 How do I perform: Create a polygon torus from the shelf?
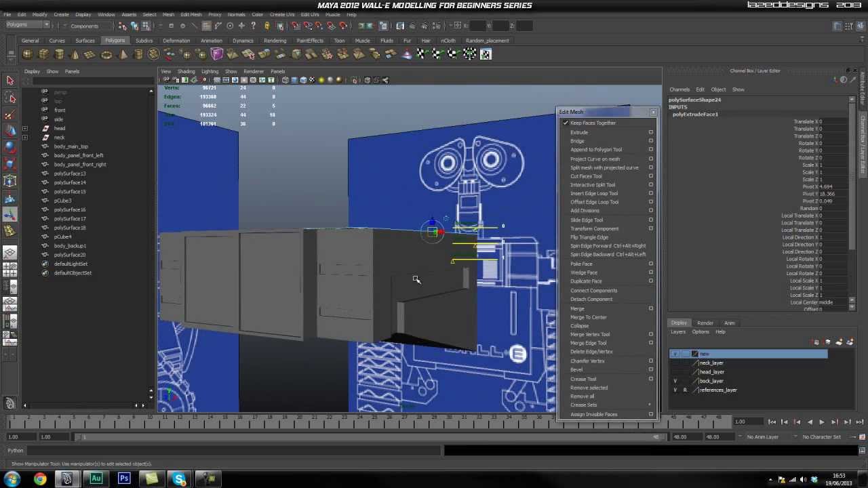point(106,54)
